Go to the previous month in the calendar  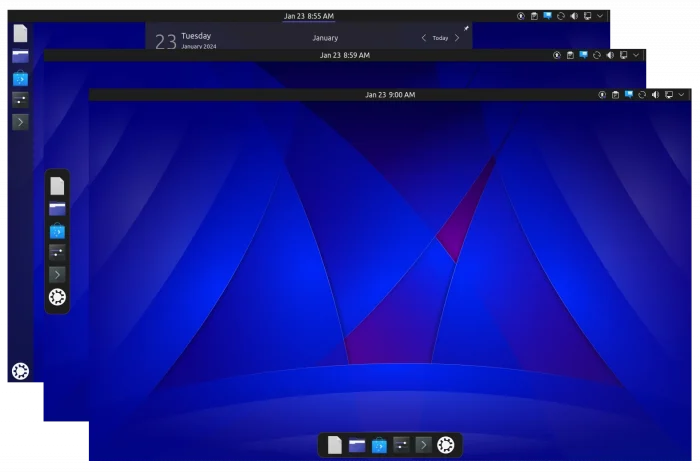(422, 38)
